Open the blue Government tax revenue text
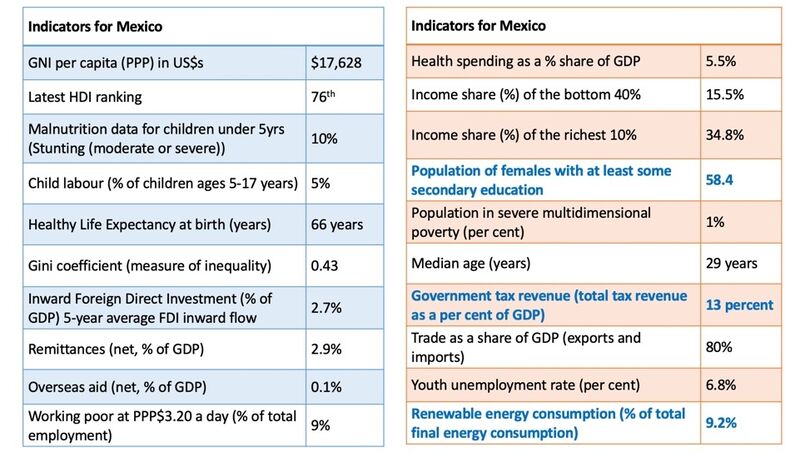 click(549, 305)
